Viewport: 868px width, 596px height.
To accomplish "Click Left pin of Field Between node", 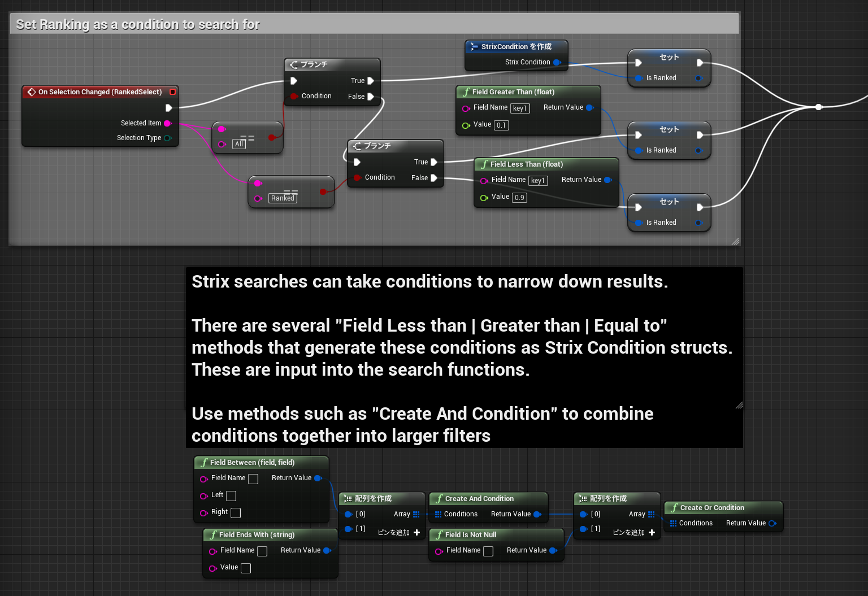I will (204, 496).
